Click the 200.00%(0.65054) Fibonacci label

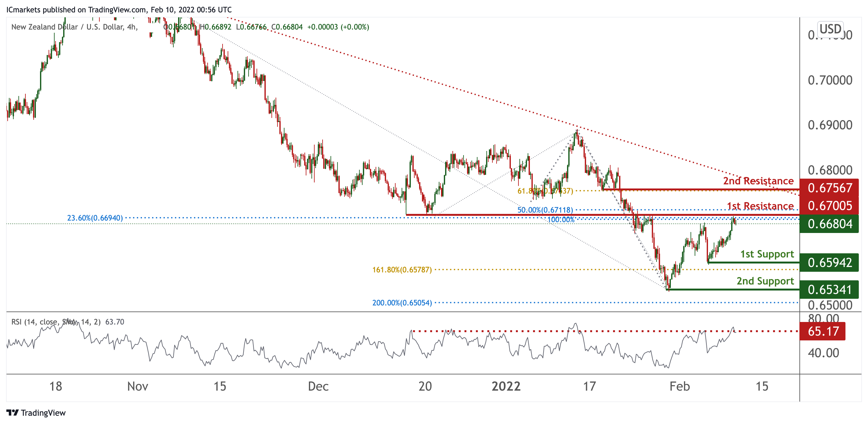click(402, 303)
